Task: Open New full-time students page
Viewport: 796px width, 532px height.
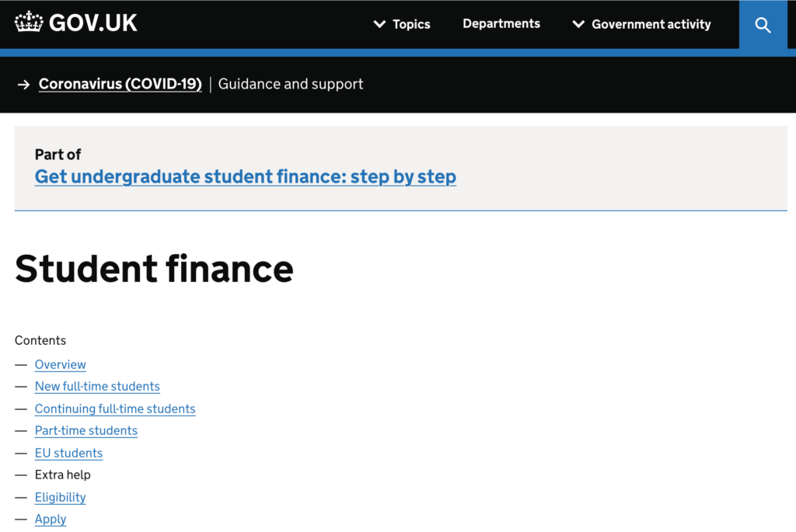Action: coord(97,387)
